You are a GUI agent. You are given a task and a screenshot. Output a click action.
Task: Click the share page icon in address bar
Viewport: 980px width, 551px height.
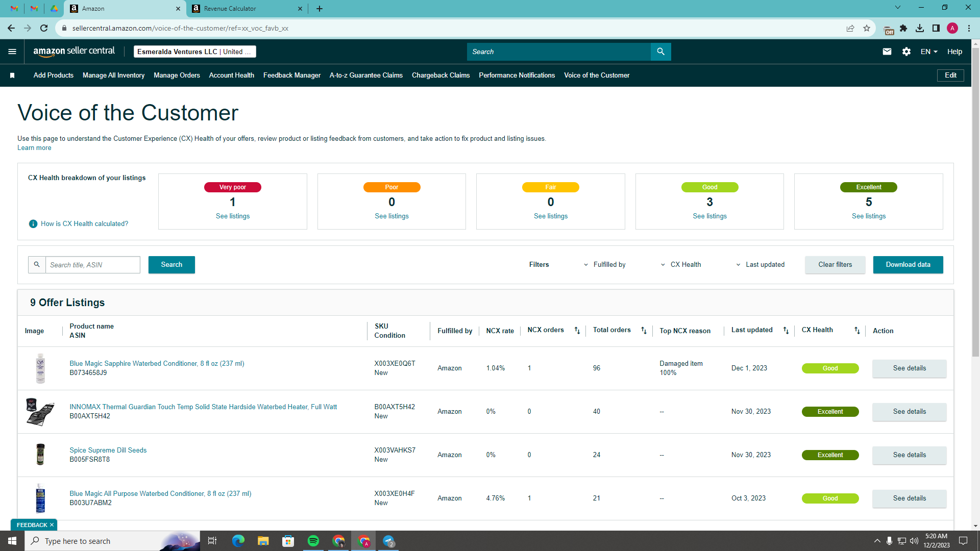coord(850,28)
